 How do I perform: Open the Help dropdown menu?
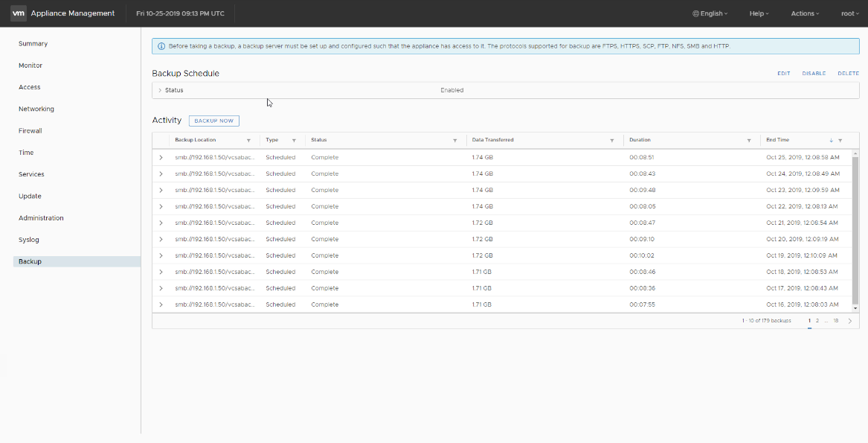click(x=759, y=13)
